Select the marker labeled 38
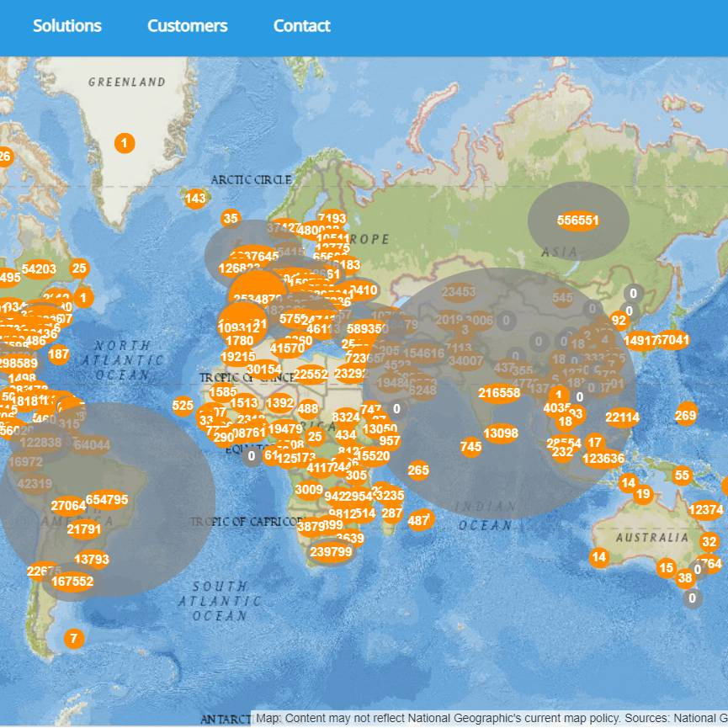This screenshot has width=728, height=728. (x=685, y=578)
